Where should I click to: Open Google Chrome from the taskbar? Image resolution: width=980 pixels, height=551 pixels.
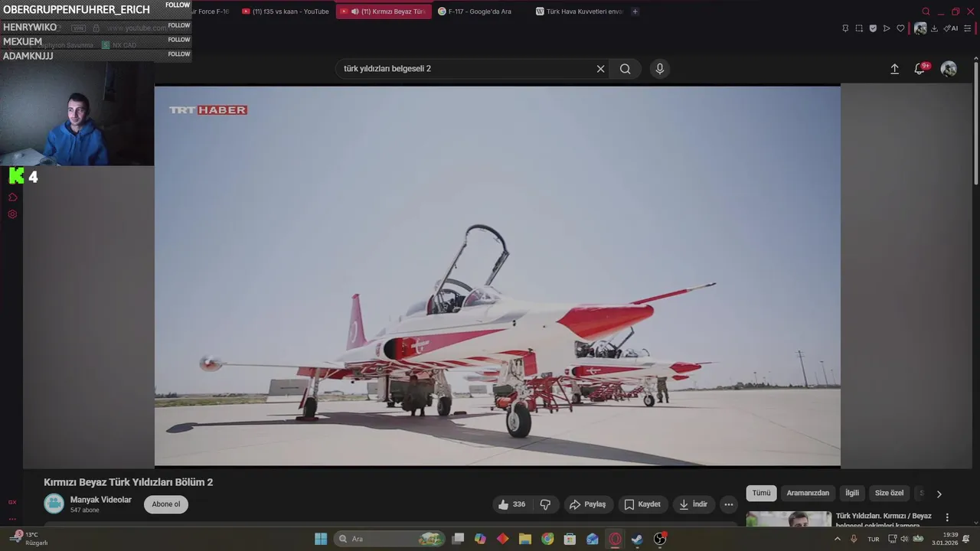547,539
